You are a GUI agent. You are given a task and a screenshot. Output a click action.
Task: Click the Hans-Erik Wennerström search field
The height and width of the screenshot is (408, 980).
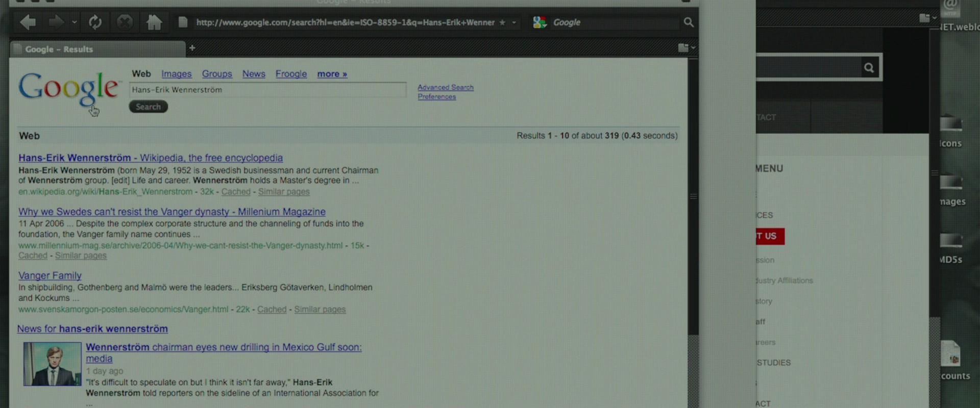coord(268,90)
